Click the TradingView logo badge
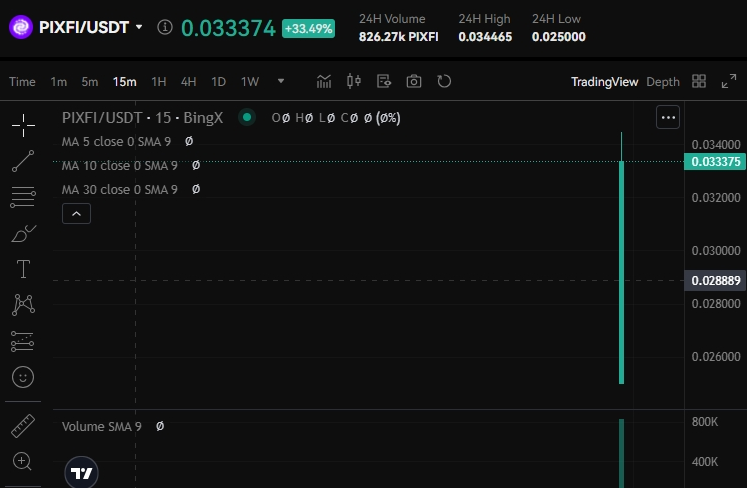The height and width of the screenshot is (488, 747). [x=81, y=473]
